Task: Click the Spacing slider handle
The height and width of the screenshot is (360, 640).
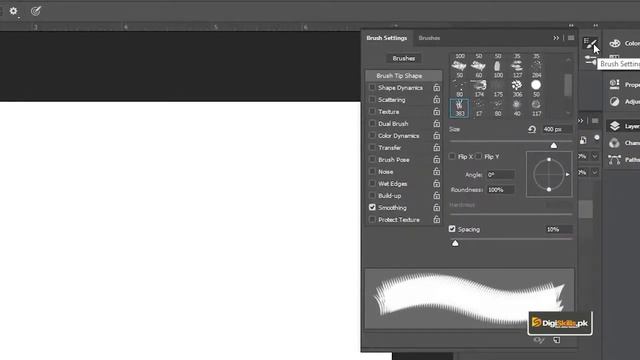Action: pos(455,243)
